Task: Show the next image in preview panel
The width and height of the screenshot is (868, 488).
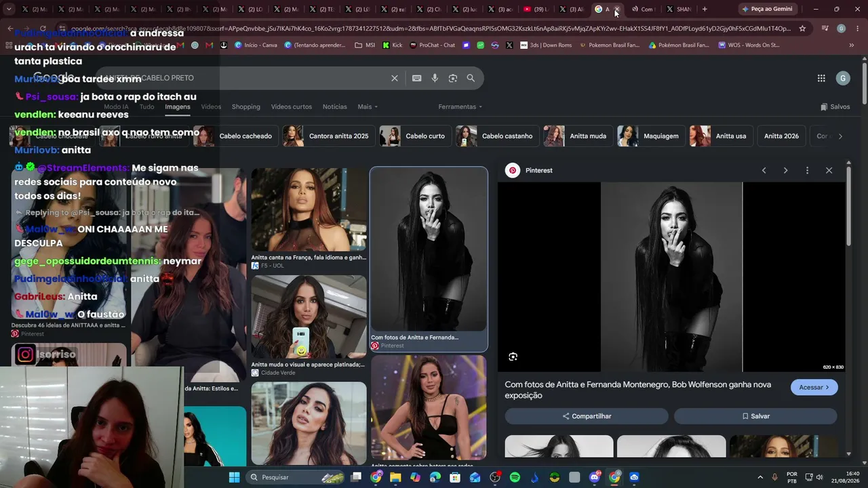Action: coord(785,170)
